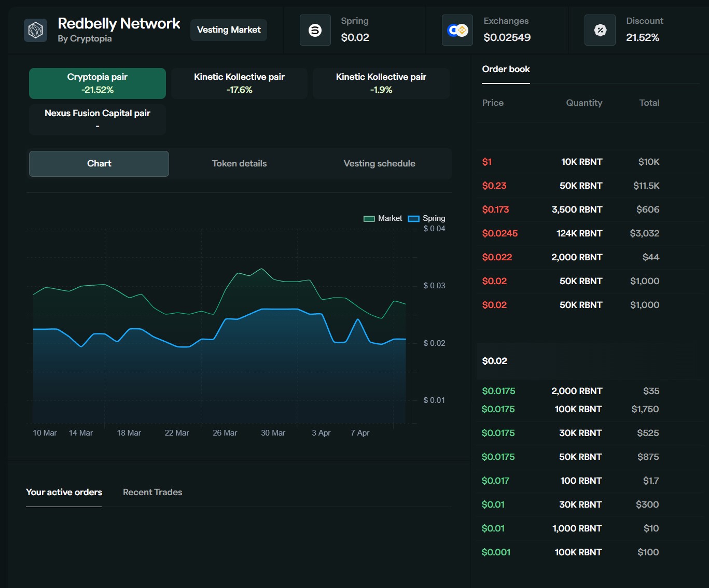The image size is (709, 588).
Task: Switch to the Chart tab
Action: coord(99,164)
